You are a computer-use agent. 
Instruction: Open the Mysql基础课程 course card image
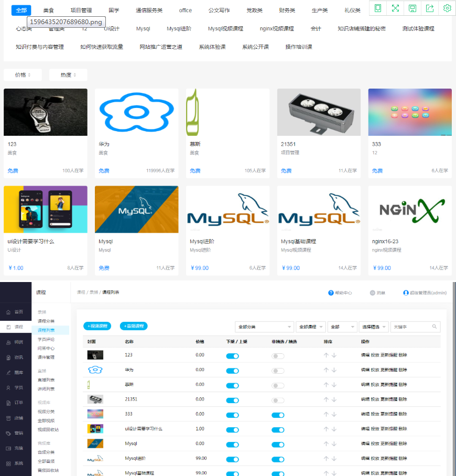click(x=319, y=210)
